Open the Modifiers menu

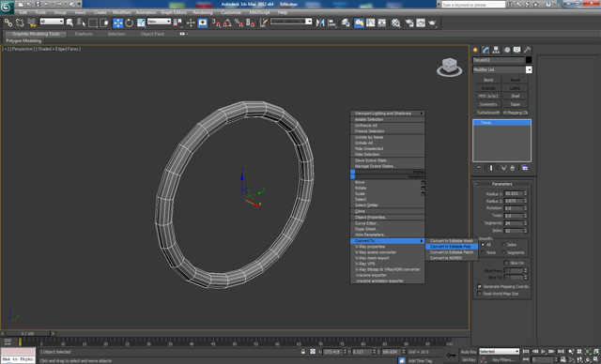122,12
